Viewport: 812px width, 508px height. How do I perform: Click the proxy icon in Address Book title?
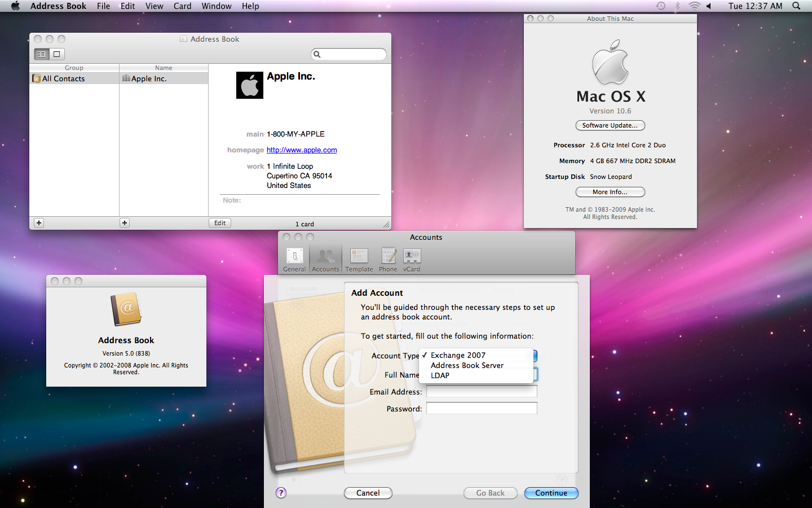tap(183, 39)
